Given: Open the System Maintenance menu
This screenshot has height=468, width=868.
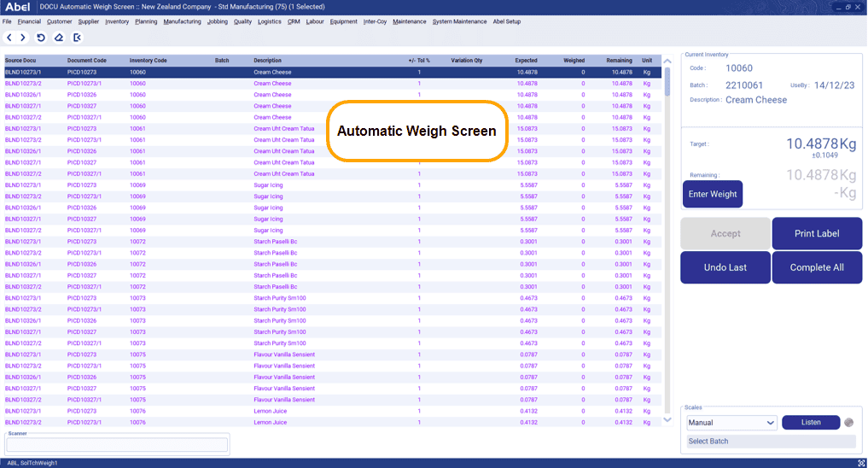Looking at the screenshot, I should 459,21.
